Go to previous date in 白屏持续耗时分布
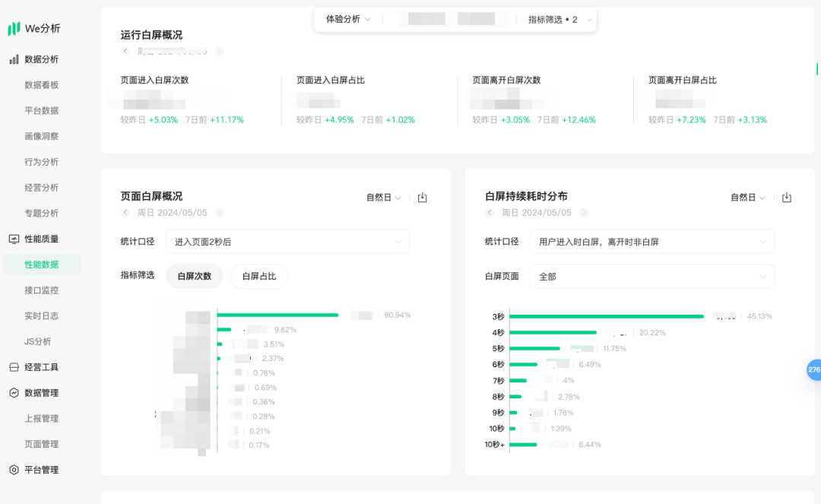This screenshot has width=821, height=504. click(x=490, y=213)
